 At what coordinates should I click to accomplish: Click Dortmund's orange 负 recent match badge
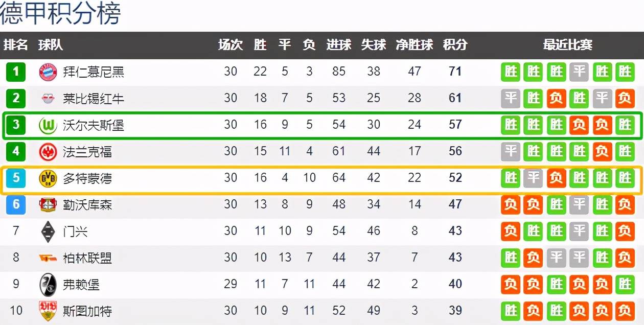[556, 178]
